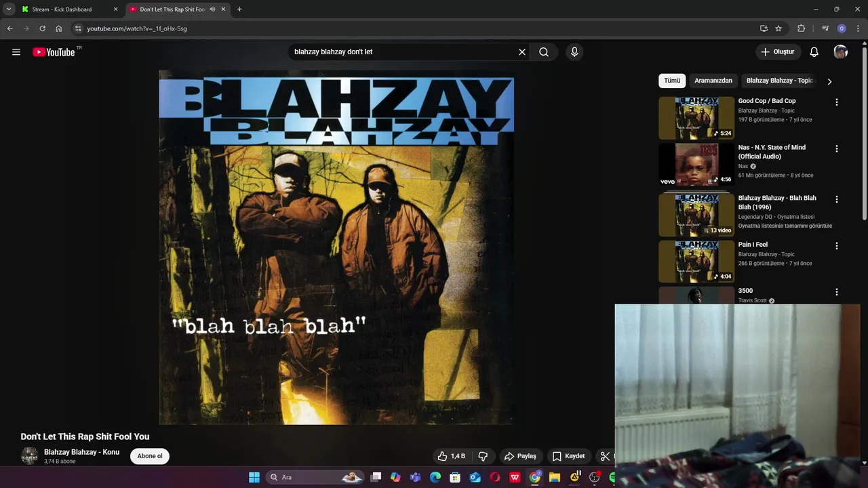This screenshot has height=488, width=868.
Task: Open options menu for Good Cop / Bad Cop
Action: pyautogui.click(x=836, y=102)
